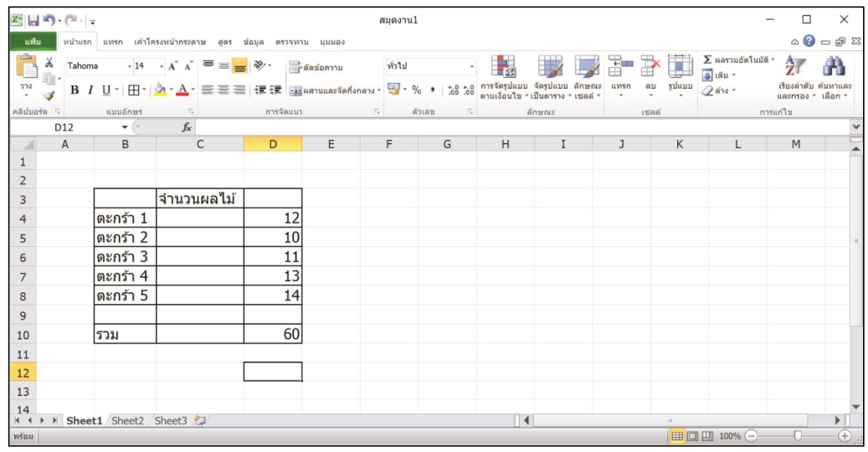Open the Sheet2 worksheet tab
This screenshot has height=452, width=868.
(128, 420)
